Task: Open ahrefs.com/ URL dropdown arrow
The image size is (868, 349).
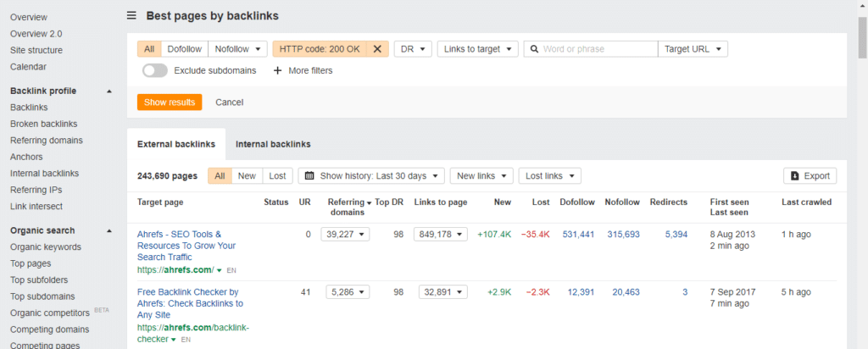Action: click(220, 270)
